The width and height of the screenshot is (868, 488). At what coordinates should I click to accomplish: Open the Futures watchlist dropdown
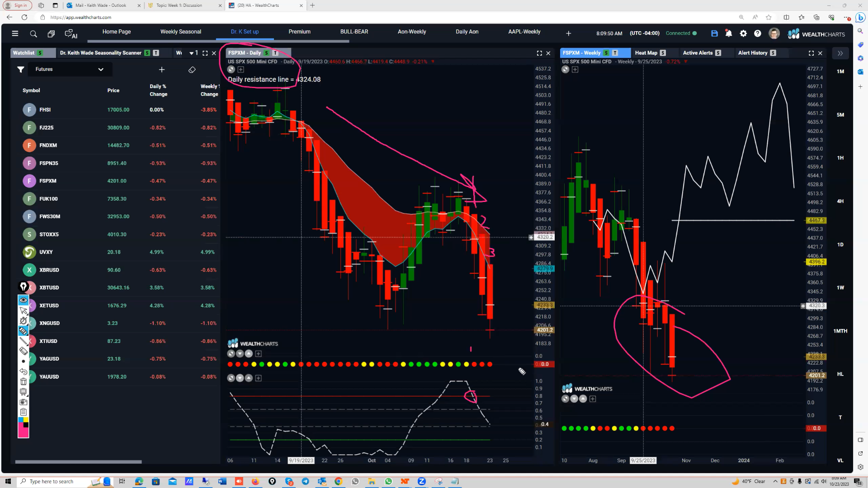point(70,70)
